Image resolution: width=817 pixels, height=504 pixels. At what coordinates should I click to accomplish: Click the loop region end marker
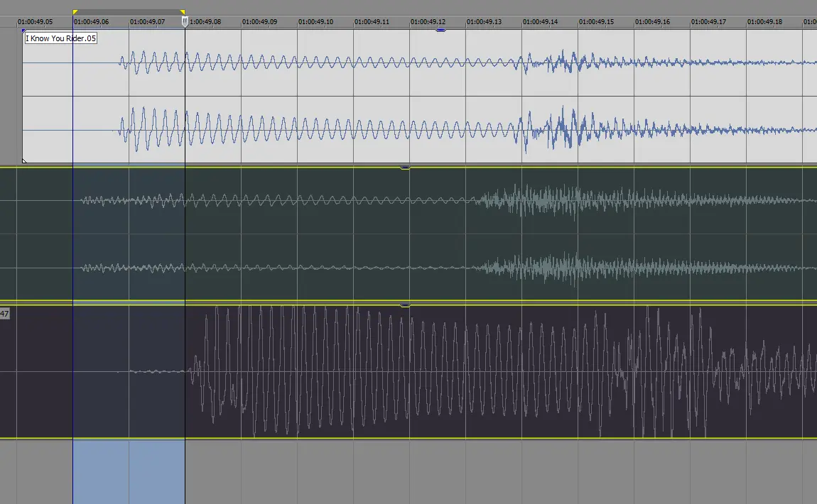click(183, 12)
